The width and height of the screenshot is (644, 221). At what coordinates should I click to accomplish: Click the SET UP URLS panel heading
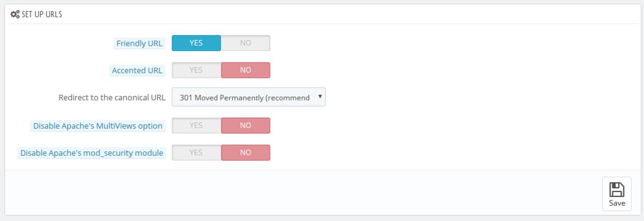[42, 14]
